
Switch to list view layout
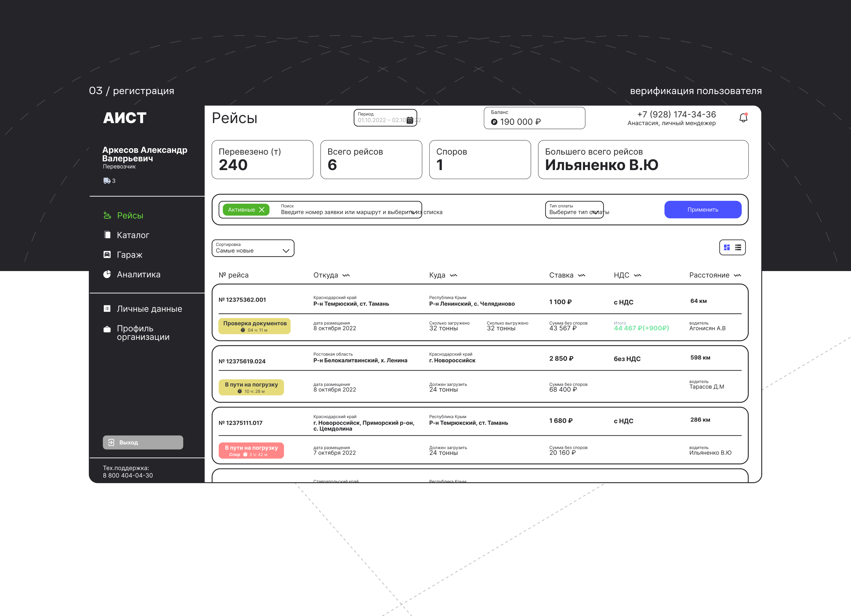(x=738, y=247)
